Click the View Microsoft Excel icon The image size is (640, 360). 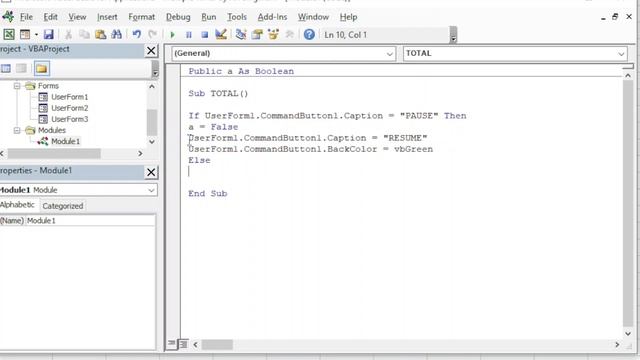9,35
